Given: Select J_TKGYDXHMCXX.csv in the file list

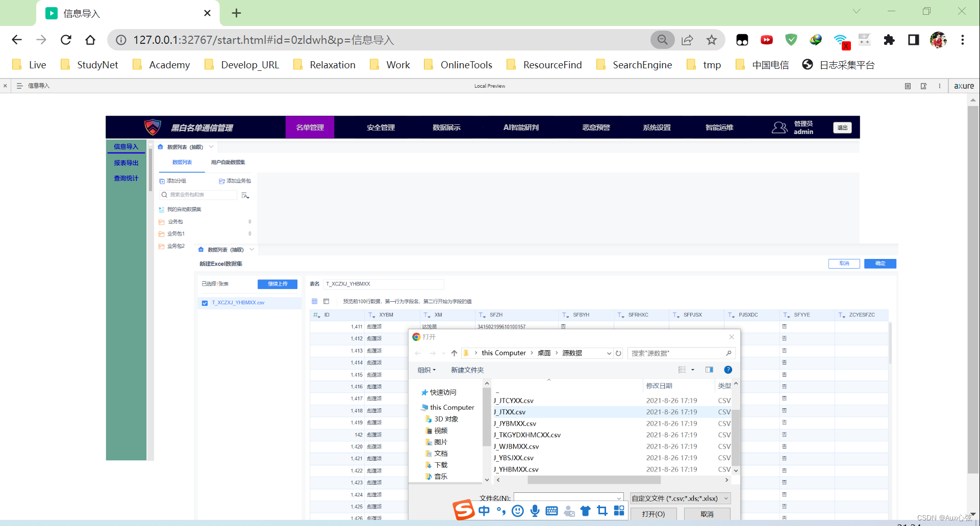Looking at the screenshot, I should pos(527,435).
